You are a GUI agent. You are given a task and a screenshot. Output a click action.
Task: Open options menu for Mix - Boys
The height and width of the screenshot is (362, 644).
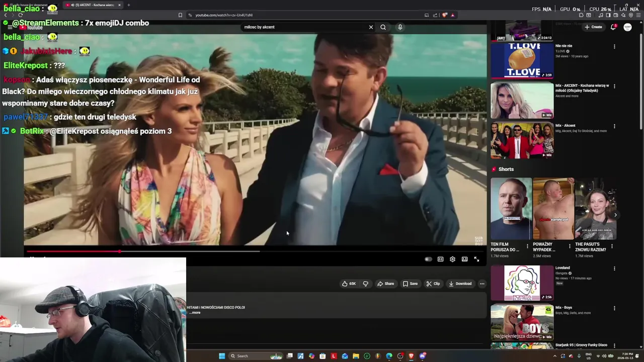click(x=614, y=309)
